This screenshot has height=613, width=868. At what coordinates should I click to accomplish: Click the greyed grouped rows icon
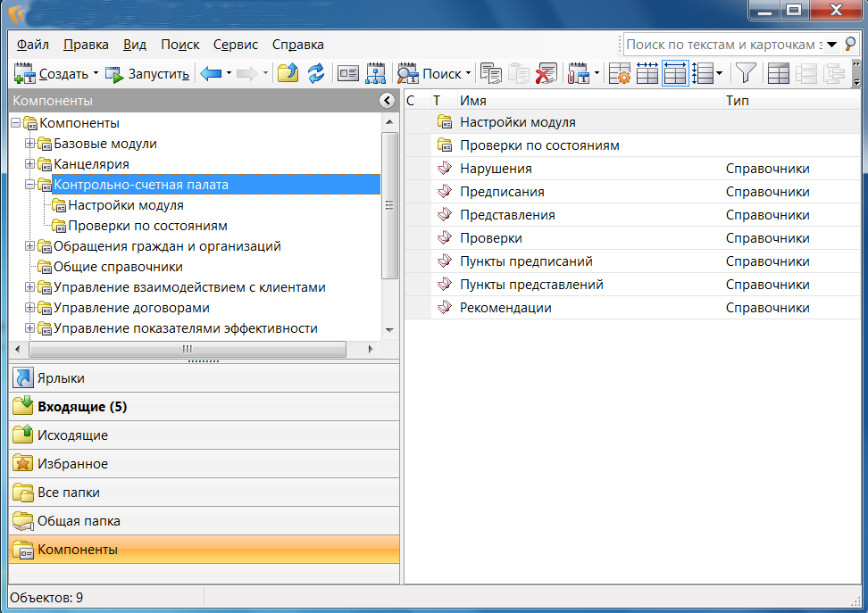(806, 73)
